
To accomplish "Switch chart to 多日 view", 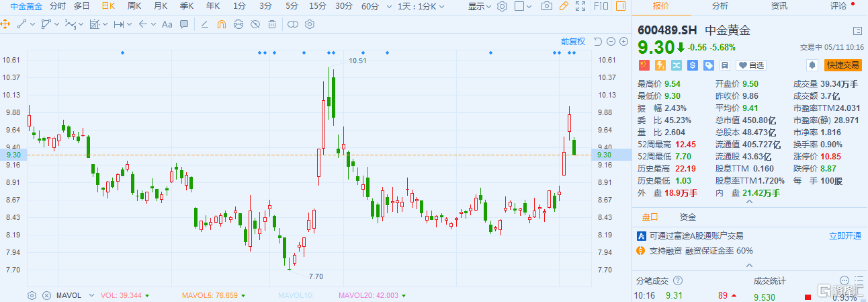I will tap(82, 6).
